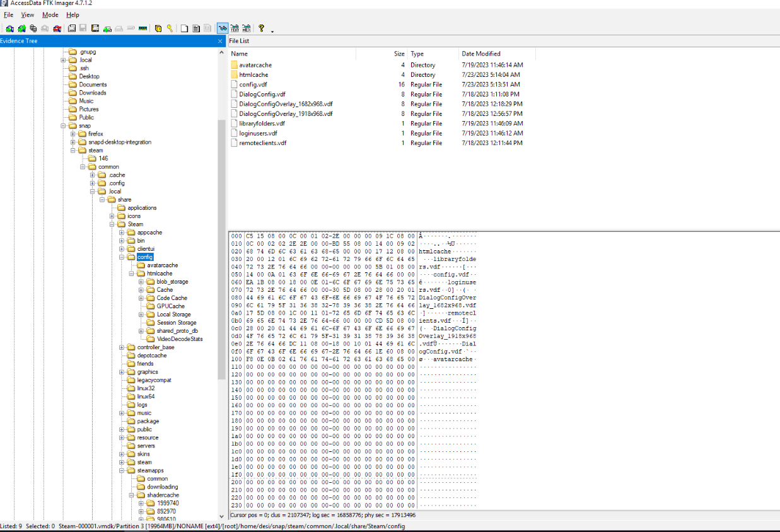
Task: Select the Session Storage tree folder
Action: (x=177, y=323)
